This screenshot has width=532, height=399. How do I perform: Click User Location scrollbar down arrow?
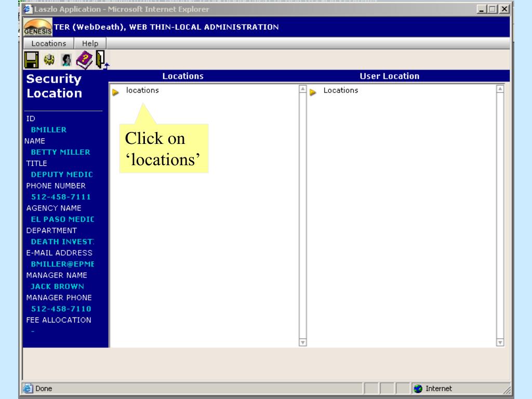[500, 342]
